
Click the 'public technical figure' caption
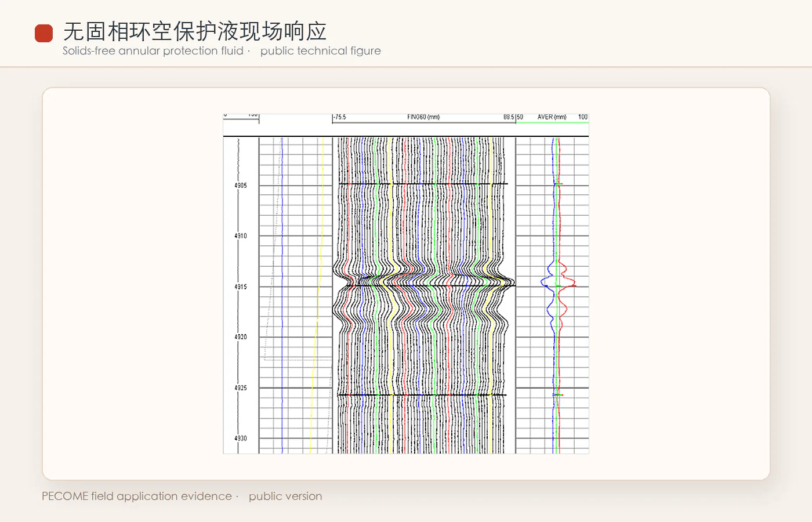click(321, 50)
